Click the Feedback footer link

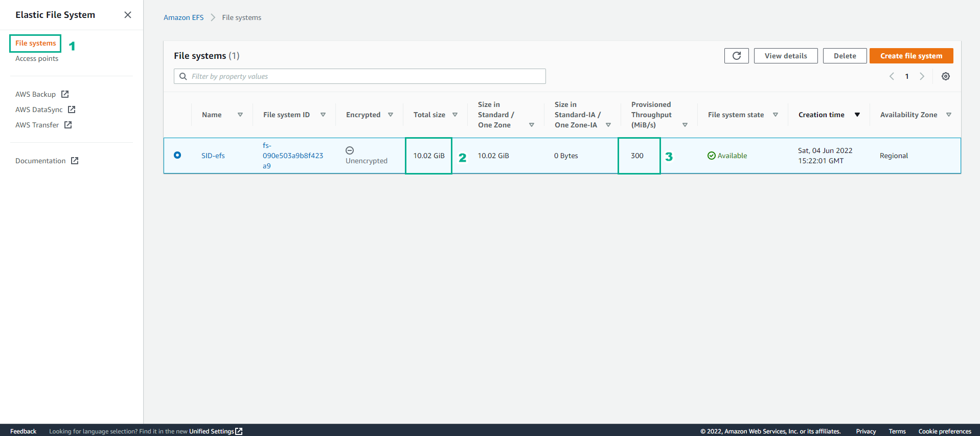[23, 431]
